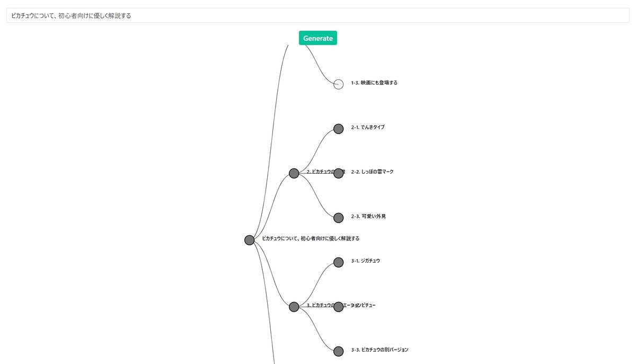
Task: Select the label 1-3. 映画にも登場する
Action: (374, 83)
